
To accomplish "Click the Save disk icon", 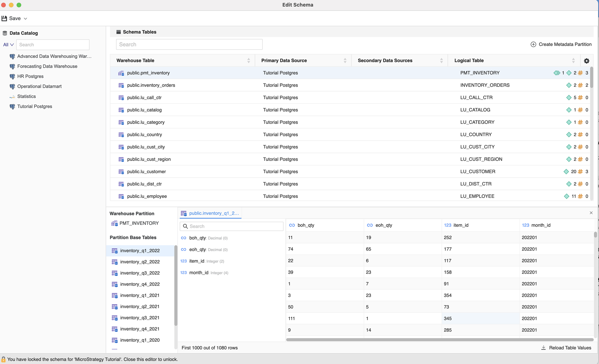I will (x=4, y=18).
